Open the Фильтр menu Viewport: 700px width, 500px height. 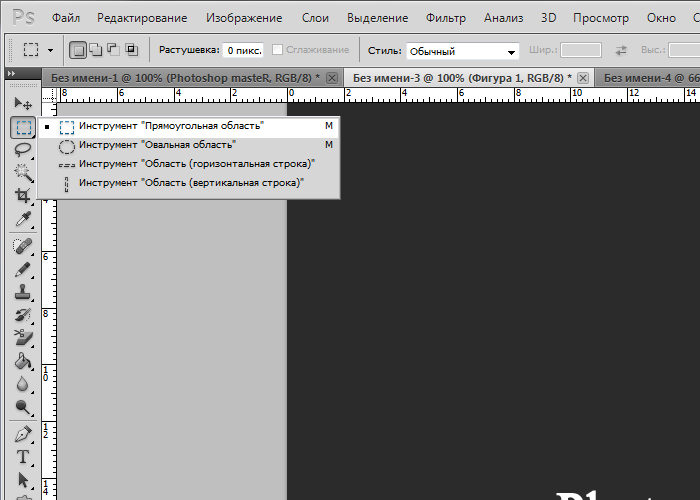446,18
